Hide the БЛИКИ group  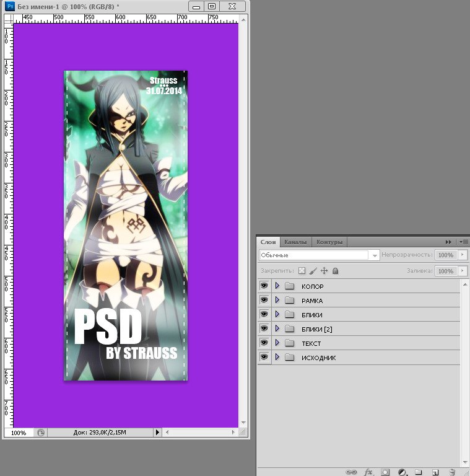pyautogui.click(x=264, y=314)
